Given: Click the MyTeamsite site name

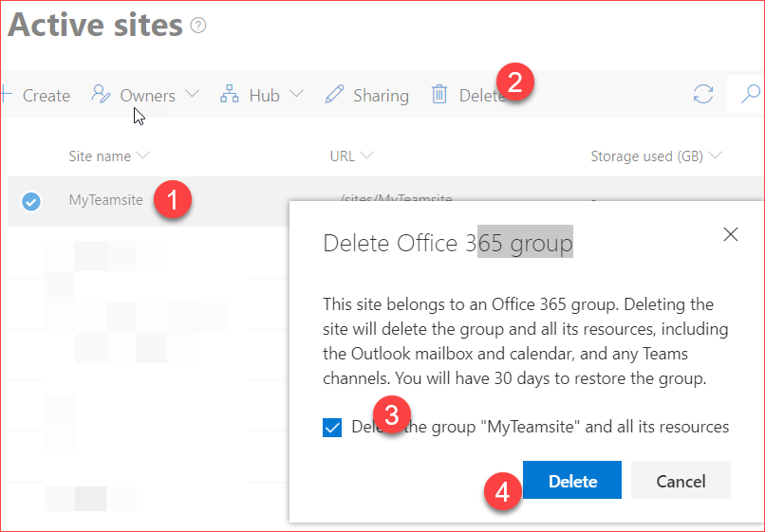Looking at the screenshot, I should point(106,200).
